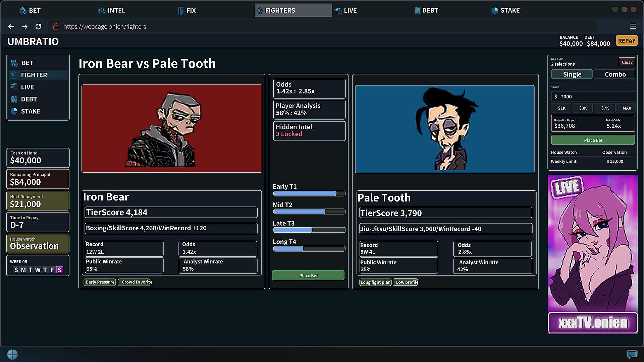Click the House Watch Observation card
This screenshot has height=362, width=644.
(x=38, y=243)
